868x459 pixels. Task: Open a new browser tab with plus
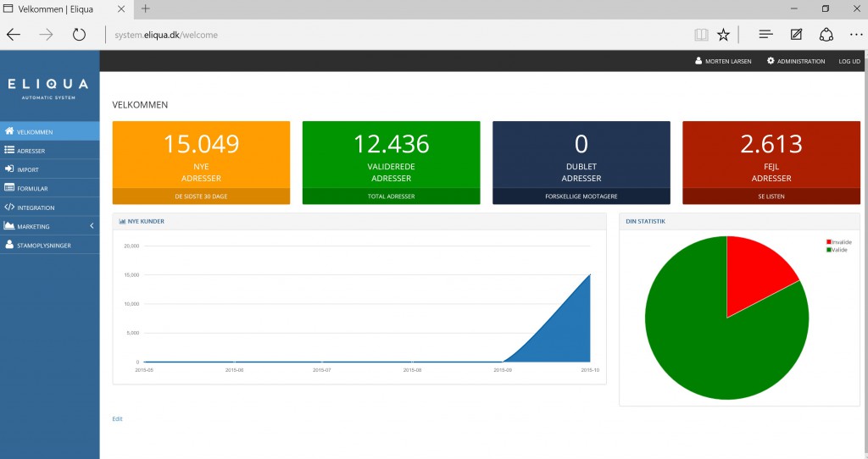(x=146, y=8)
